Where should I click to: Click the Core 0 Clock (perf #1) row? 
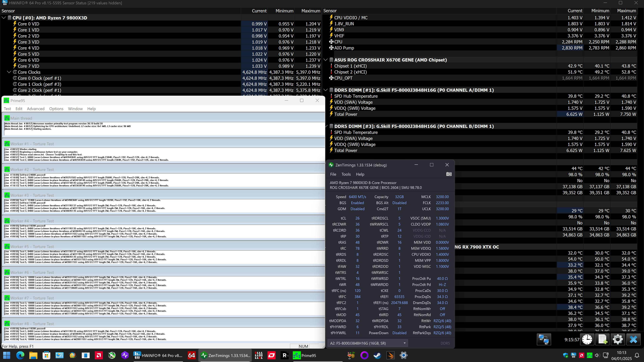tap(161, 78)
